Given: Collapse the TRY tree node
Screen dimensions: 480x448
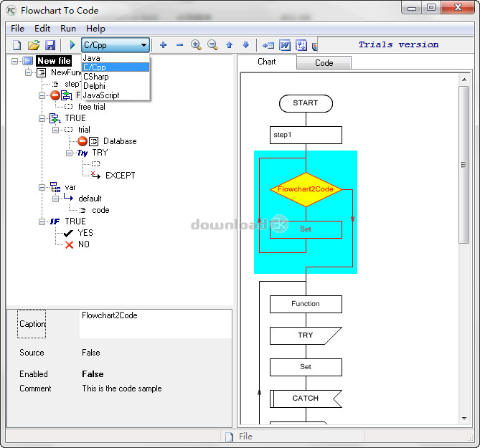Looking at the screenshot, I should click(x=70, y=153).
